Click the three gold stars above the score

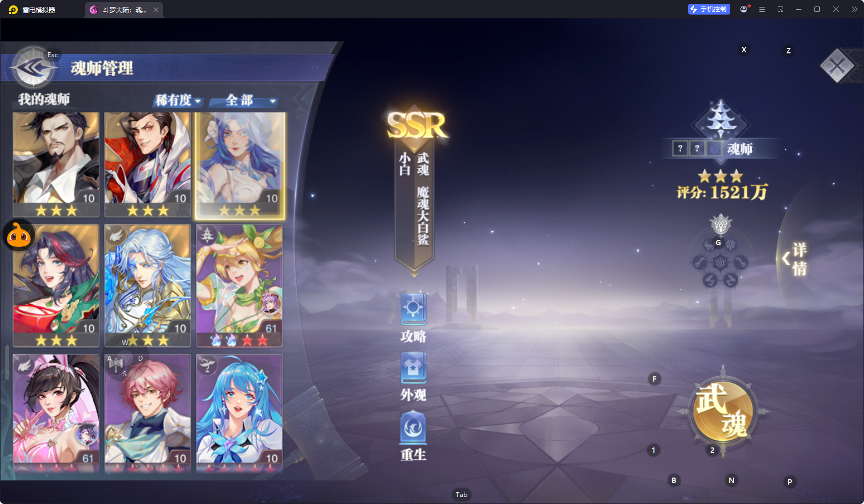point(721,176)
